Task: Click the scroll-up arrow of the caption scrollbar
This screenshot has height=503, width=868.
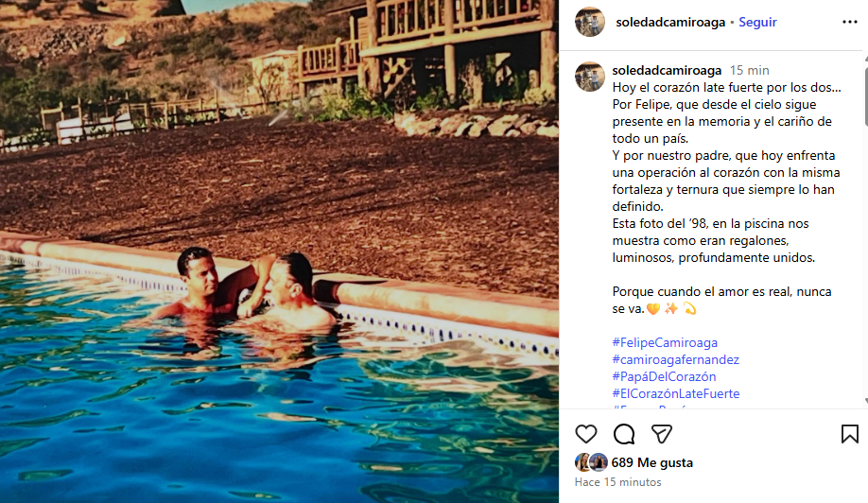Action: pos(865,58)
